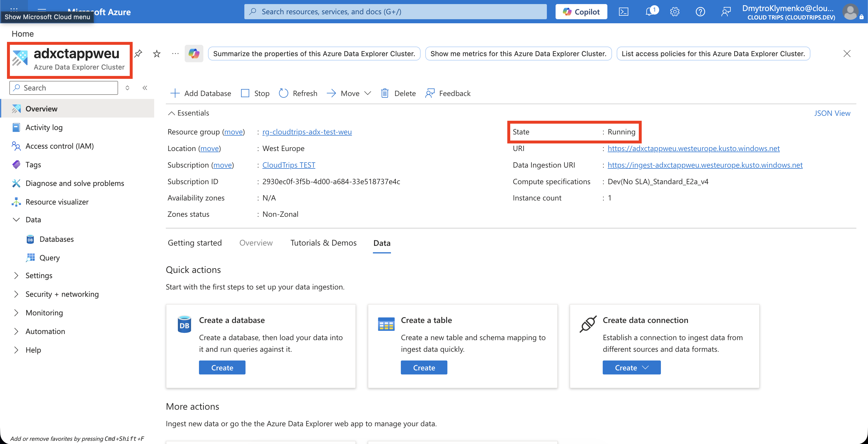868x444 pixels.
Task: Click Feedback in the command bar
Action: tap(448, 93)
